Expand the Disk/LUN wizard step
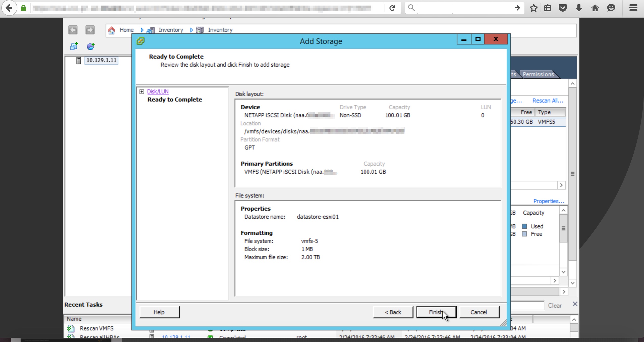 click(142, 91)
